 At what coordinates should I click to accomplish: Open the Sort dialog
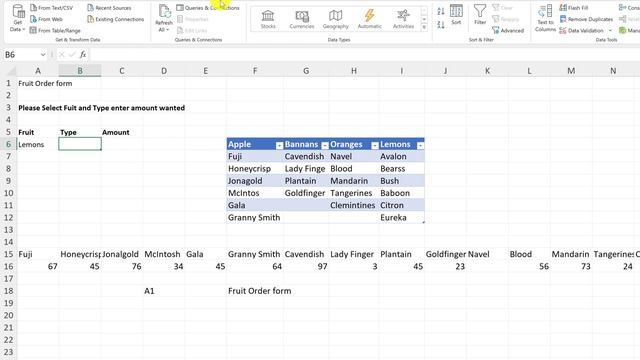(456, 15)
